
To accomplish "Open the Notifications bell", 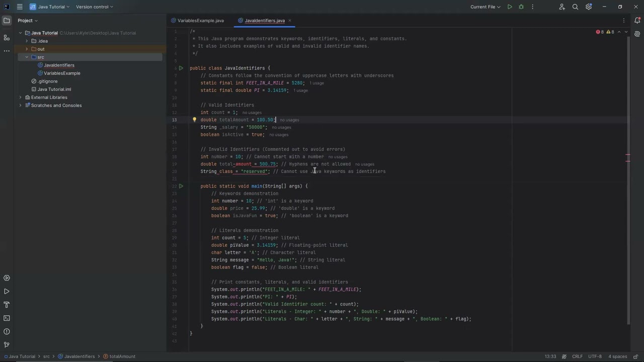I will point(637,21).
